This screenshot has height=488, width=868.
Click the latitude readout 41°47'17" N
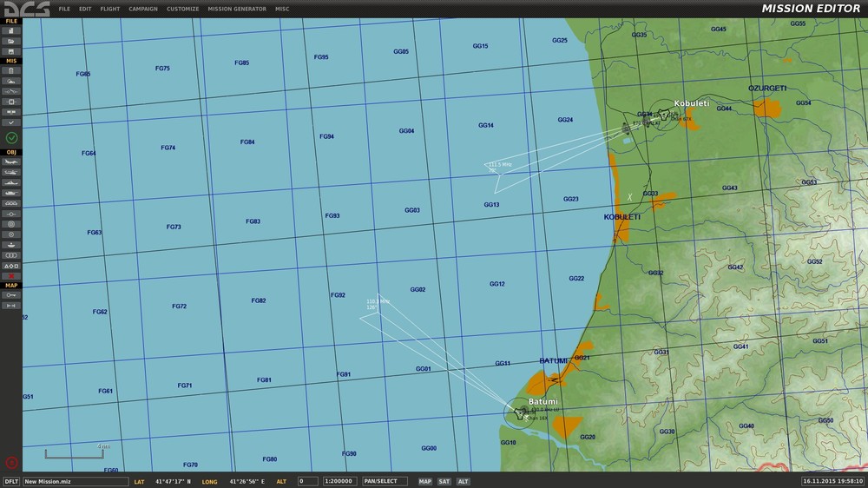(173, 481)
